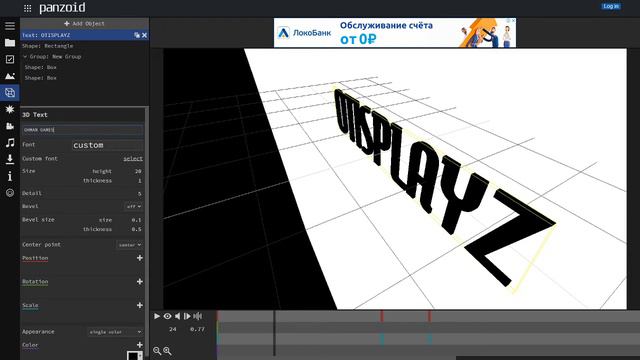Click the Log in button
Viewport: 640px width, 360px height.
click(611, 6)
